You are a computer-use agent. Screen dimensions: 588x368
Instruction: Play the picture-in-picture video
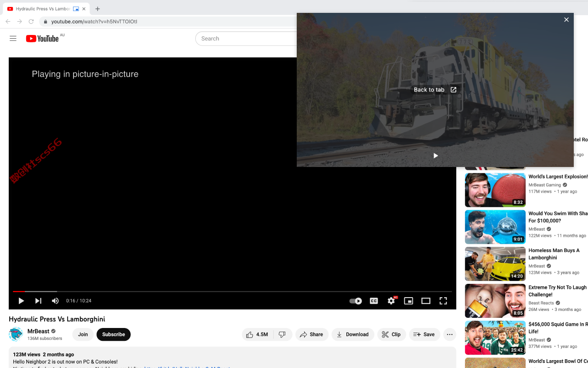click(435, 155)
